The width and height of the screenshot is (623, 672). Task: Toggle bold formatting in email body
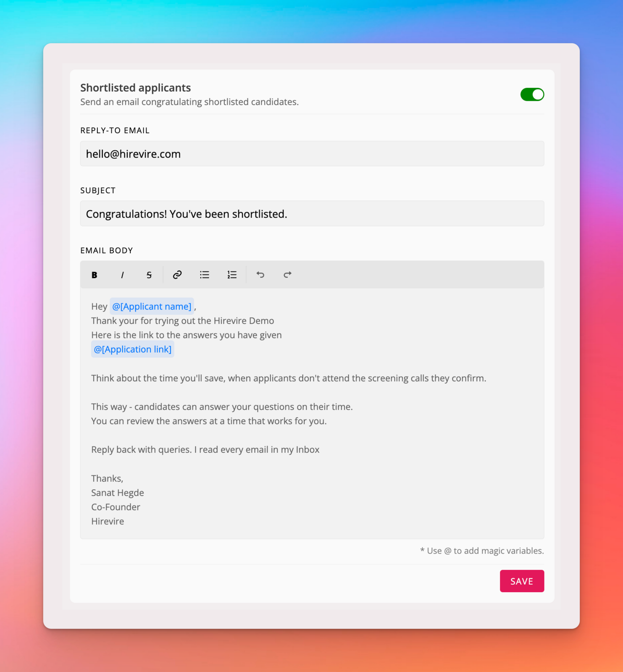click(x=95, y=275)
